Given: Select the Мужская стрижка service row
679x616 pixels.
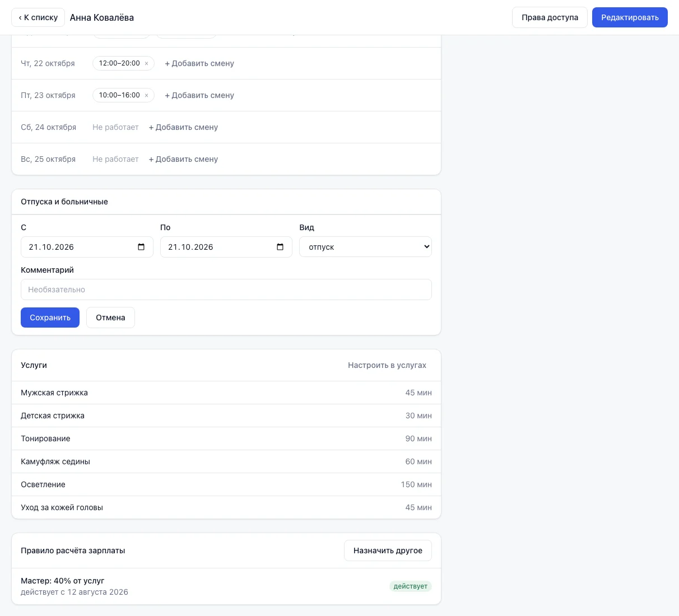Looking at the screenshot, I should 226,393.
